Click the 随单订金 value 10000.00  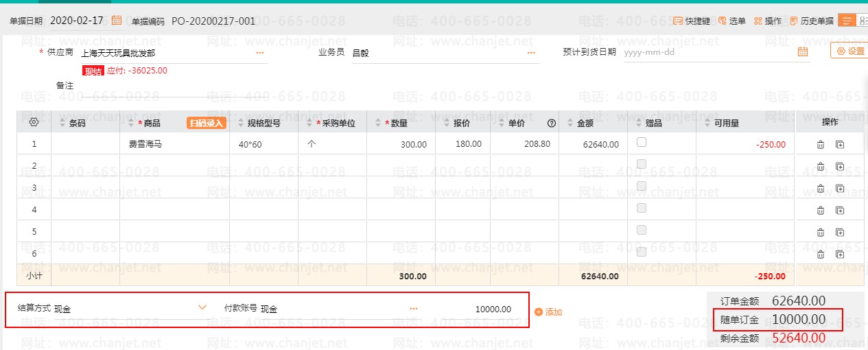(798, 319)
